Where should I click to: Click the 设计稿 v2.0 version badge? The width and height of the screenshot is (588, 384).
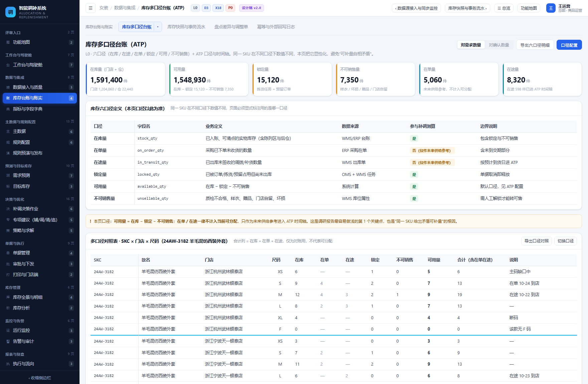click(251, 8)
